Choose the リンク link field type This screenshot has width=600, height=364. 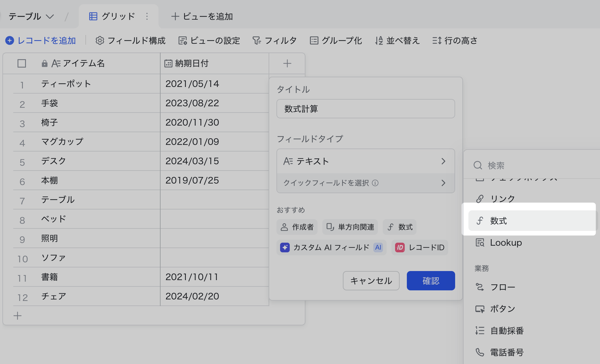pos(502,199)
